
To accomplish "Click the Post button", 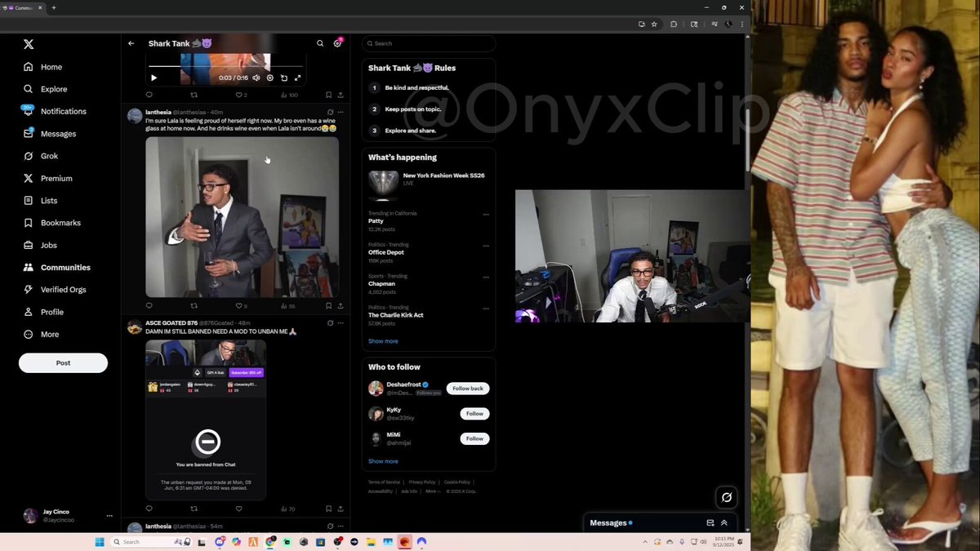I will [x=63, y=362].
